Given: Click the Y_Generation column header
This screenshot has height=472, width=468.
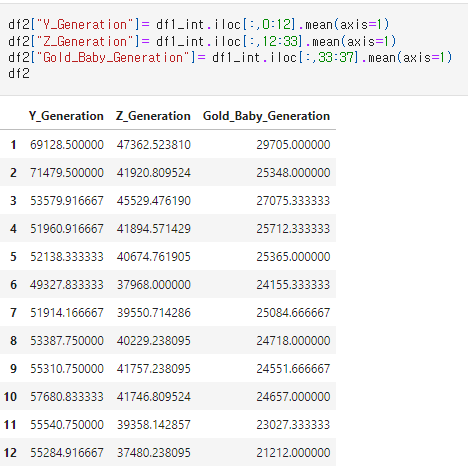Looking at the screenshot, I should click(66, 116).
